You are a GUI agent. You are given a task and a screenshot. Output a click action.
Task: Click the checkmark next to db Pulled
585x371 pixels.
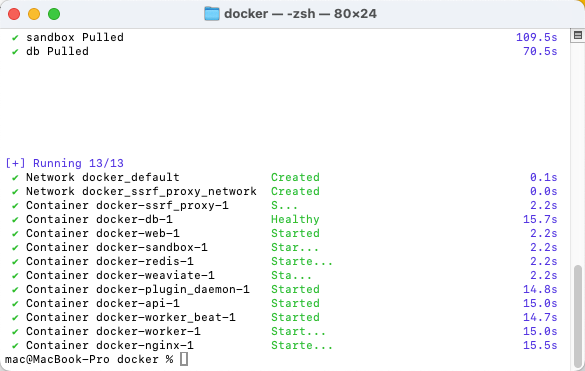coord(15,52)
